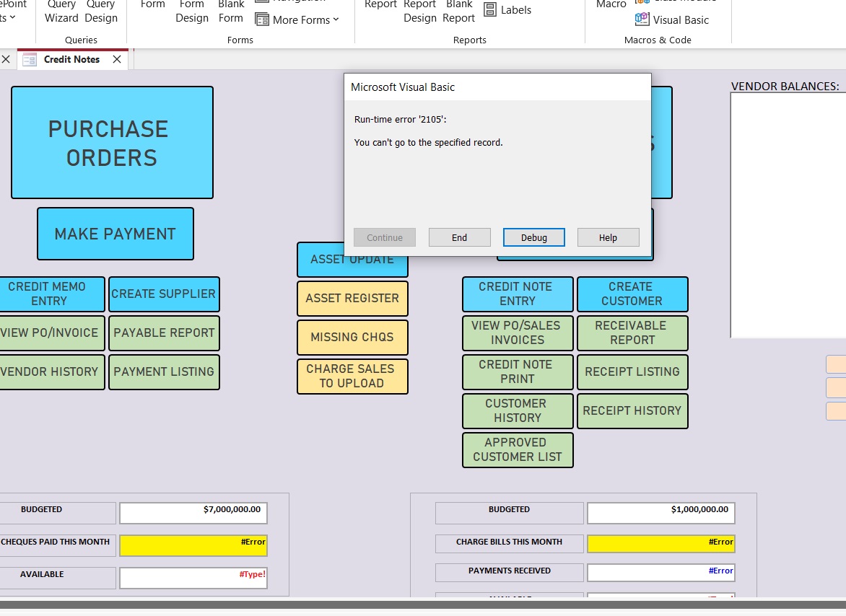
Task: Open RECEIPT LISTING
Action: [632, 371]
